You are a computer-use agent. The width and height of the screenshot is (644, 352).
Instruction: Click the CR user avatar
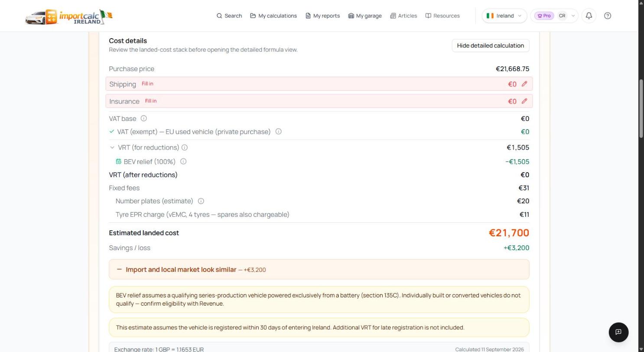click(x=562, y=16)
